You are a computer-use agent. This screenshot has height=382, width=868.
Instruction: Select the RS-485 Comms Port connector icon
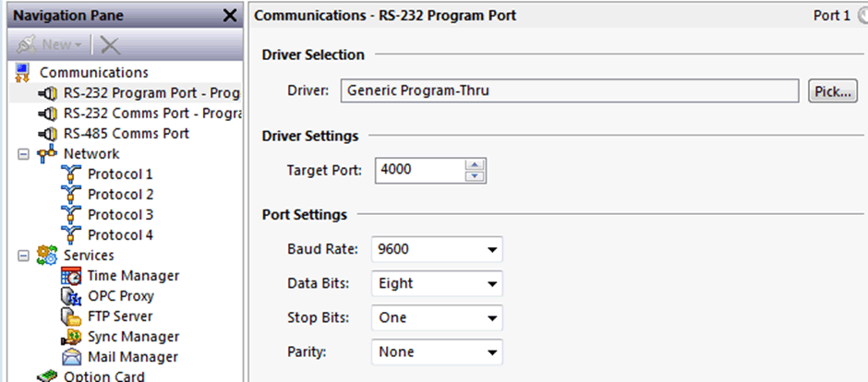[x=47, y=133]
